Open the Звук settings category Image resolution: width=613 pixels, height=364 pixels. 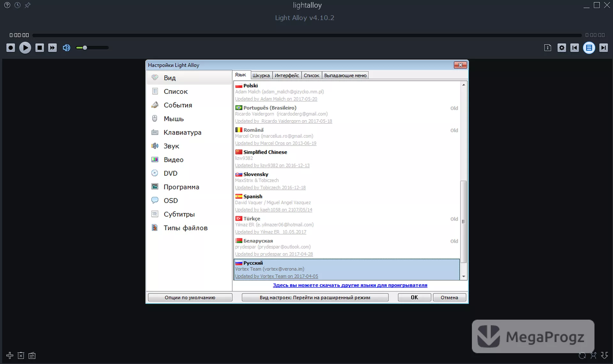click(189, 146)
